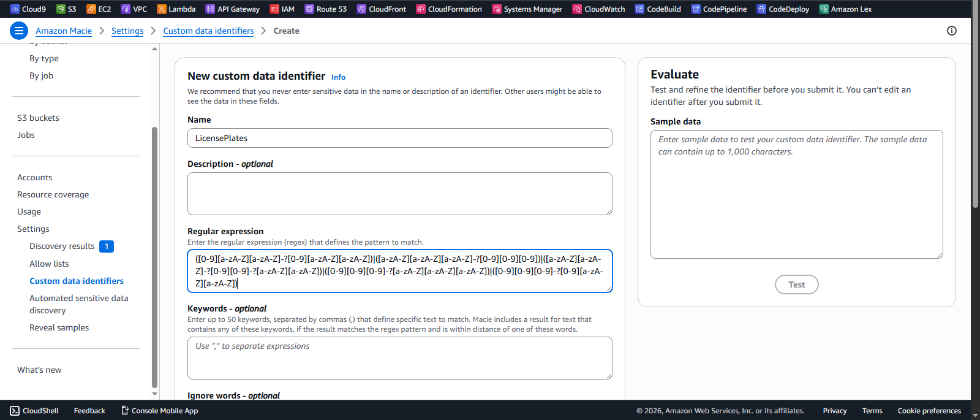Open the CodeDeploy shortcut icon
The image size is (980, 420).
761,9
